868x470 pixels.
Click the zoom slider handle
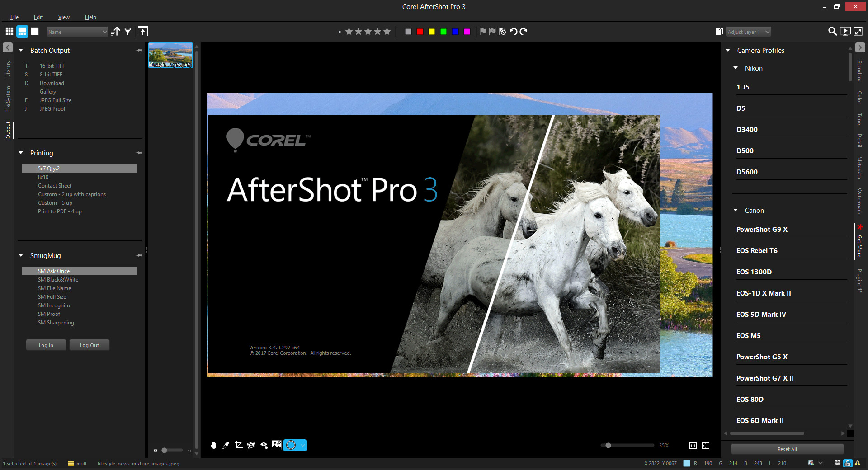(x=609, y=446)
